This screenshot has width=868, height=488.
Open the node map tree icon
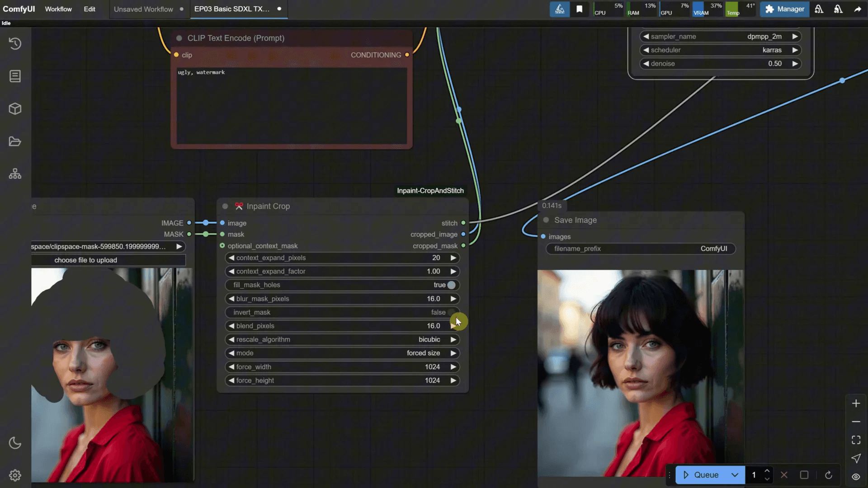coord(15,174)
